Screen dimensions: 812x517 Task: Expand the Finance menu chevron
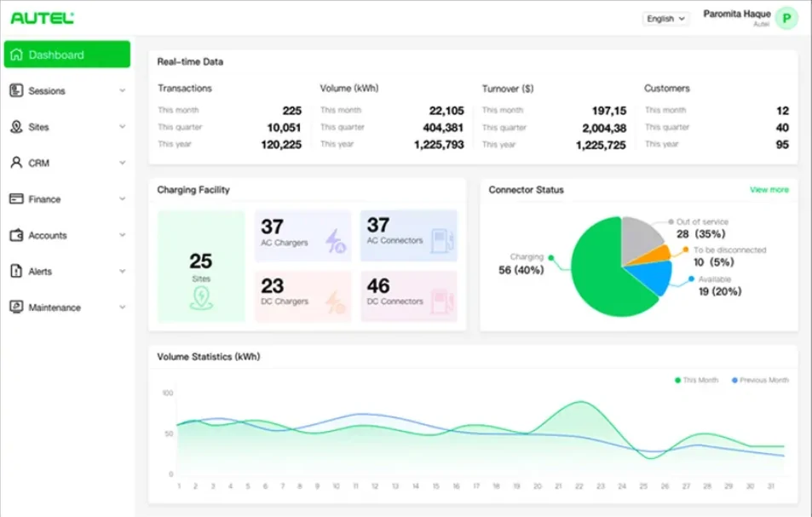click(x=122, y=198)
